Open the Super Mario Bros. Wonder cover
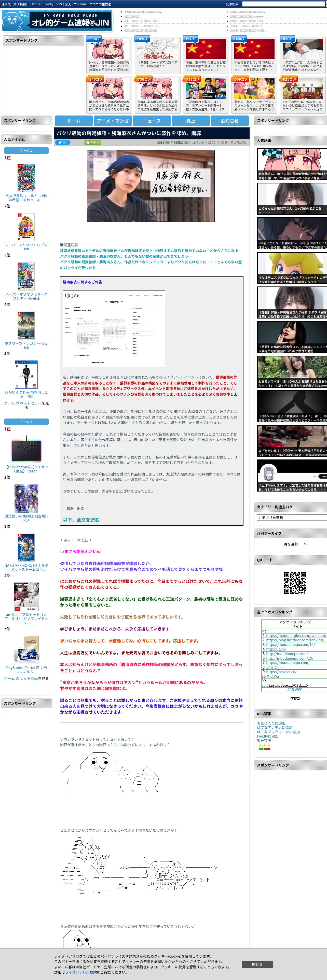Viewport: 327px width, 980px height. click(26, 276)
